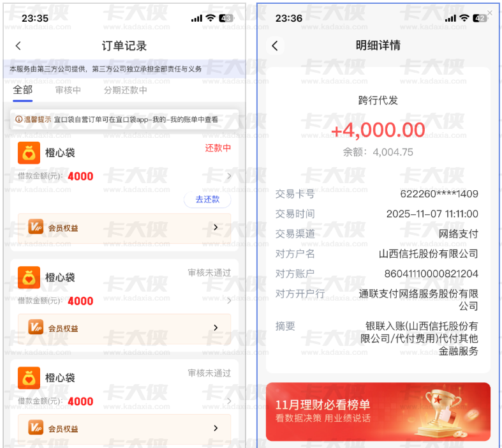Tap left phone cellular signal icon
Viewport: 502px width, 448px height.
[196, 19]
